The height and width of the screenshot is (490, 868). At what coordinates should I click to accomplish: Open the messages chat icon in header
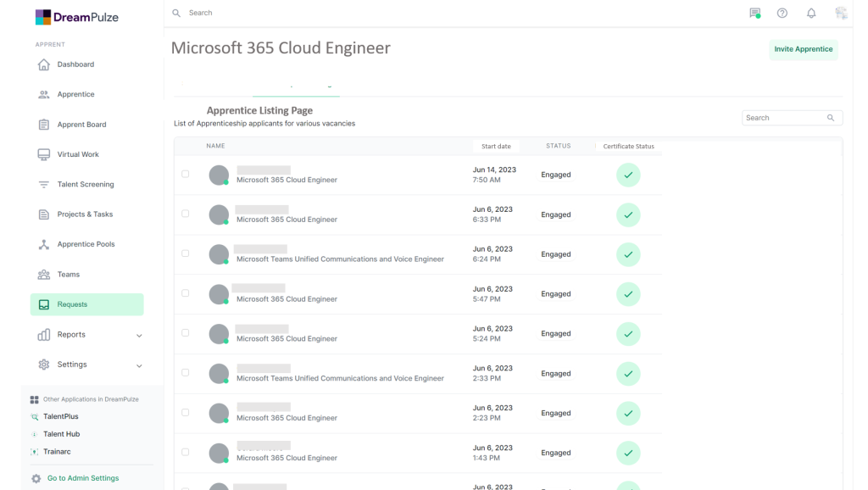(x=754, y=14)
